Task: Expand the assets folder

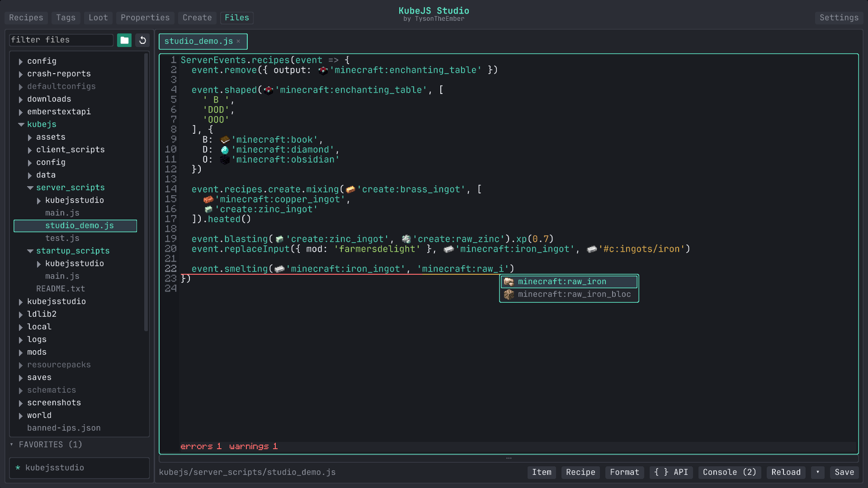Action: (x=30, y=137)
